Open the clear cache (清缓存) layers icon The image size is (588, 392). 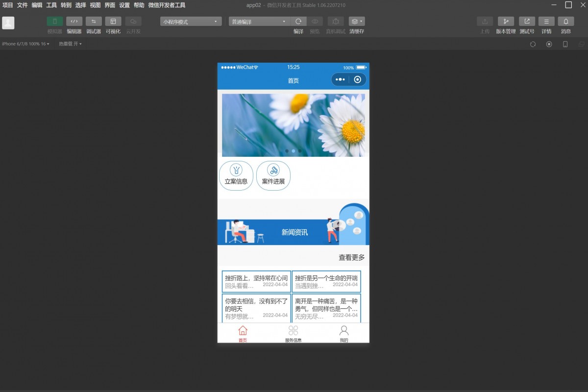click(x=356, y=22)
